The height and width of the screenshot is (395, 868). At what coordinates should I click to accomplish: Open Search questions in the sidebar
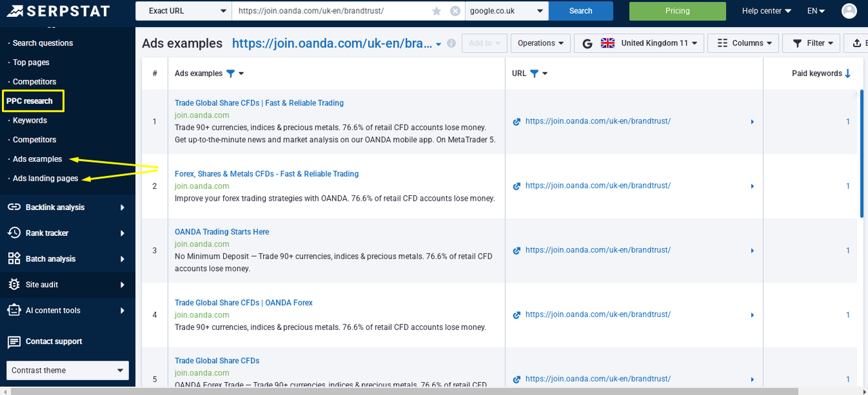[42, 43]
